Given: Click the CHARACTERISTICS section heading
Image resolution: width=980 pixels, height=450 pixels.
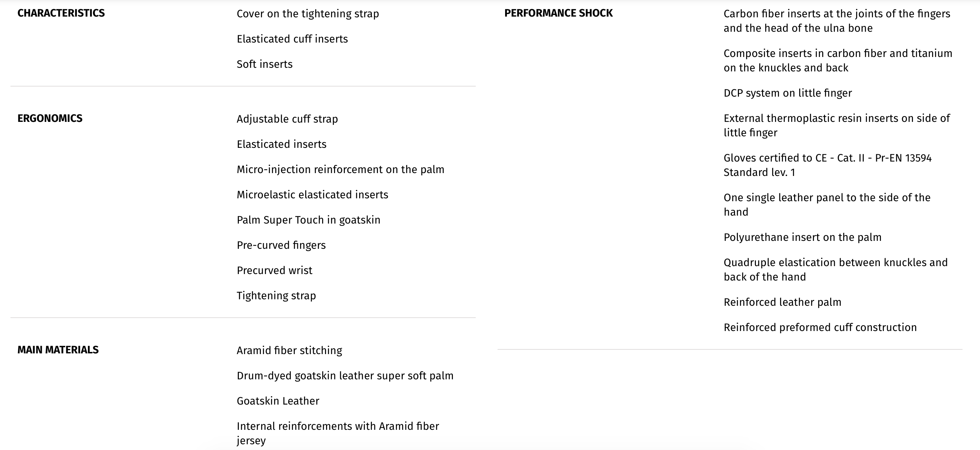Looking at the screenshot, I should pyautogui.click(x=61, y=13).
